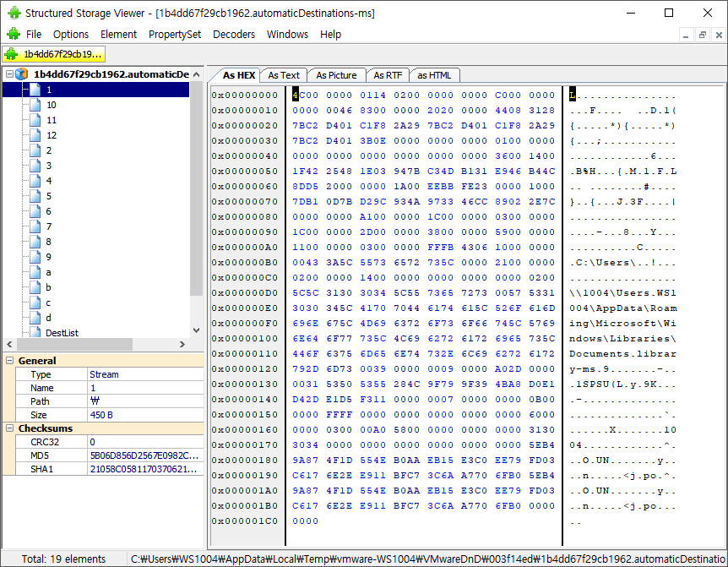Click the app icon in the title bar
Screen dimensions: 728x567
point(14,13)
